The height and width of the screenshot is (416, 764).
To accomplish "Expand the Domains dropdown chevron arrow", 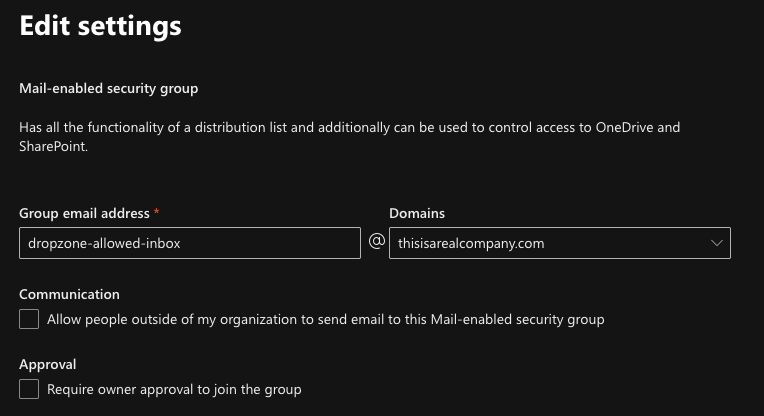I will 716,243.
